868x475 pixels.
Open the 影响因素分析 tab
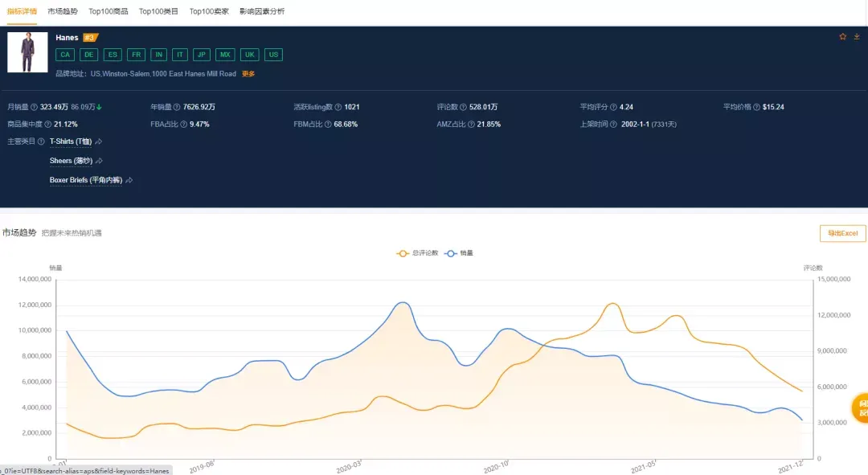262,11
